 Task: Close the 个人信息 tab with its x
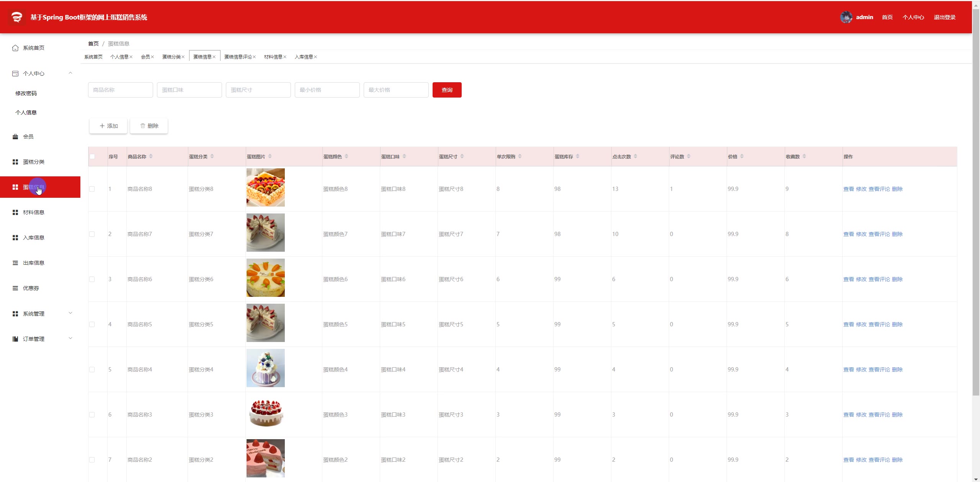click(x=131, y=57)
